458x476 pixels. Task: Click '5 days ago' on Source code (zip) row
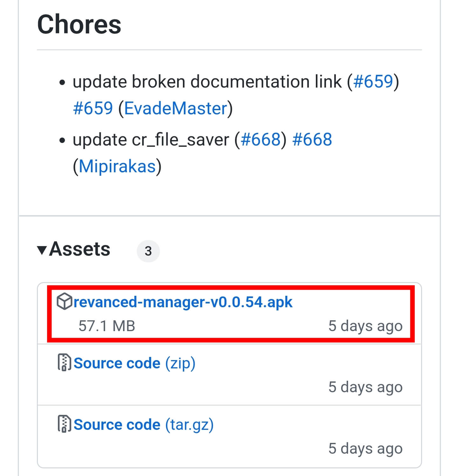[x=365, y=387]
